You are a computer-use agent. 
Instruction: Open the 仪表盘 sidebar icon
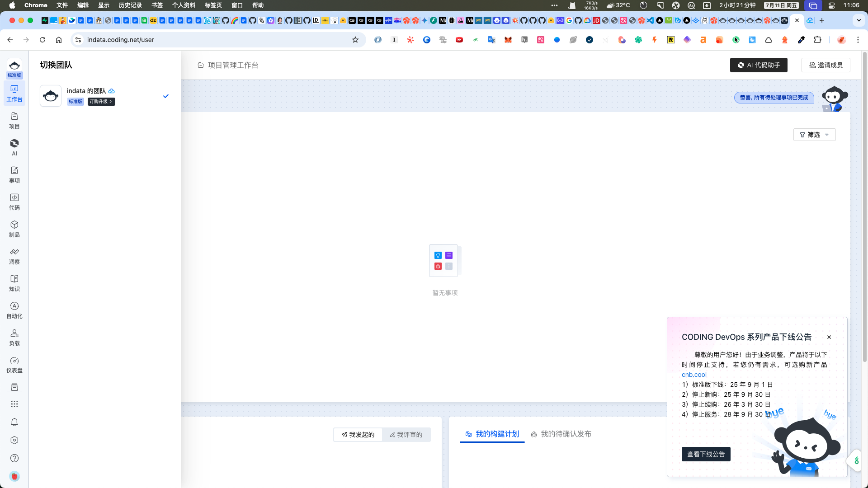14,365
